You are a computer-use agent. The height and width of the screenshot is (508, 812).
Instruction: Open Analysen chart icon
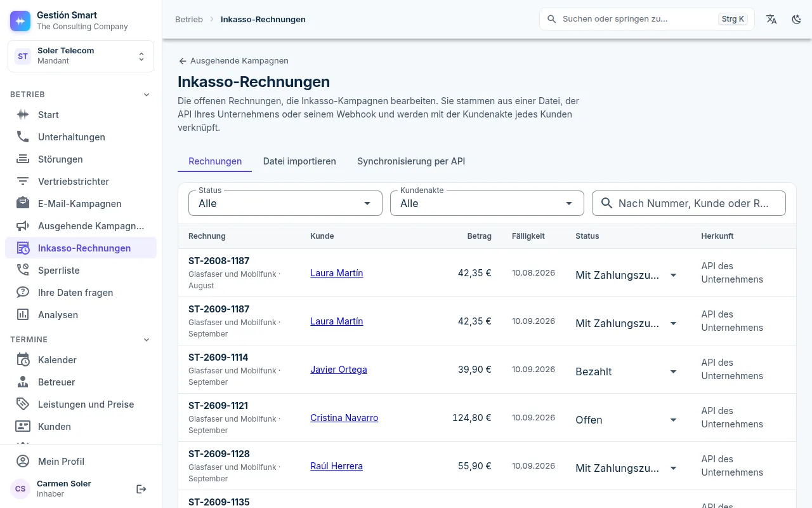coord(23,315)
